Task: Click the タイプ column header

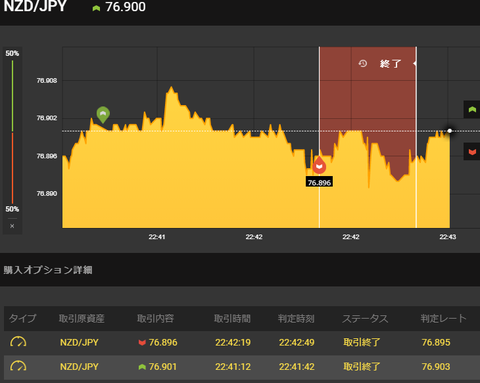Action: (22, 318)
